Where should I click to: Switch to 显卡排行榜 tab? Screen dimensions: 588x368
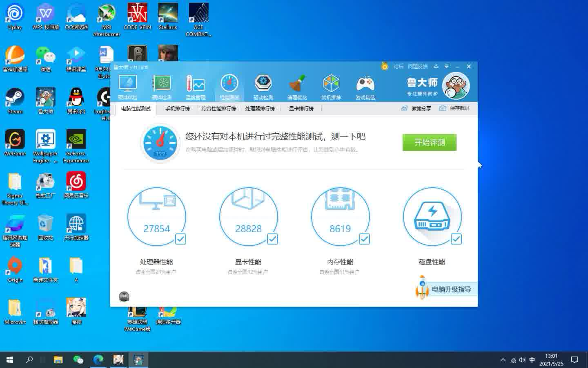[301, 108]
